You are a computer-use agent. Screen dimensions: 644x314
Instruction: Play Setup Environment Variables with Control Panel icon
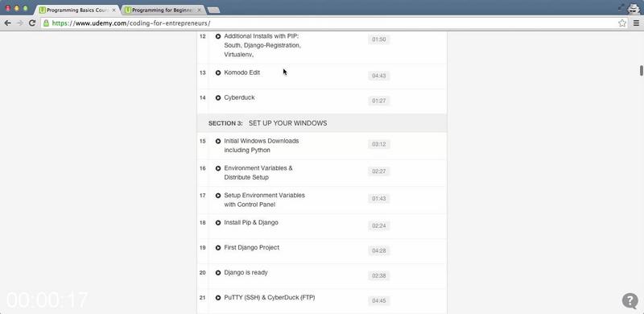pos(218,196)
